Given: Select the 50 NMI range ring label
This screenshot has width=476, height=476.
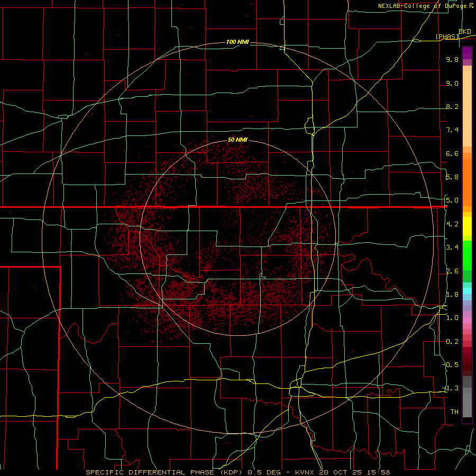Looking at the screenshot, I should pos(237,140).
